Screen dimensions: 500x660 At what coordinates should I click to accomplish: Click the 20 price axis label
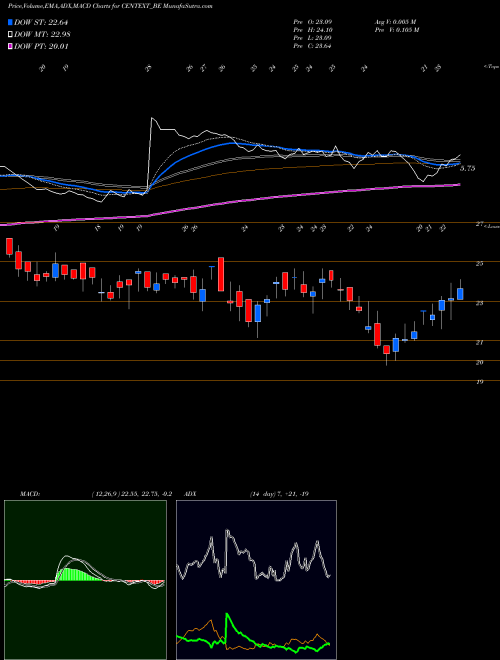(479, 362)
